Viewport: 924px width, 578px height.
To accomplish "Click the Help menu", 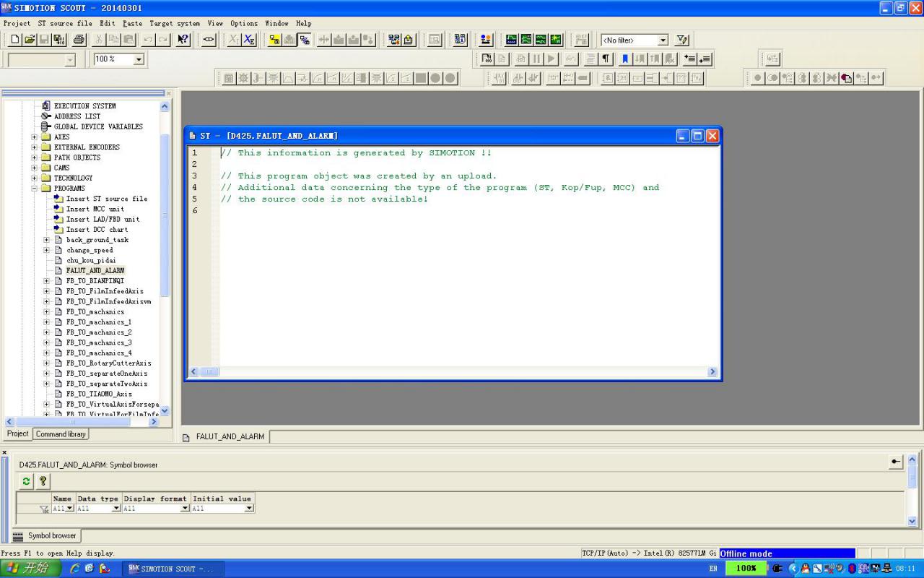I will [304, 23].
